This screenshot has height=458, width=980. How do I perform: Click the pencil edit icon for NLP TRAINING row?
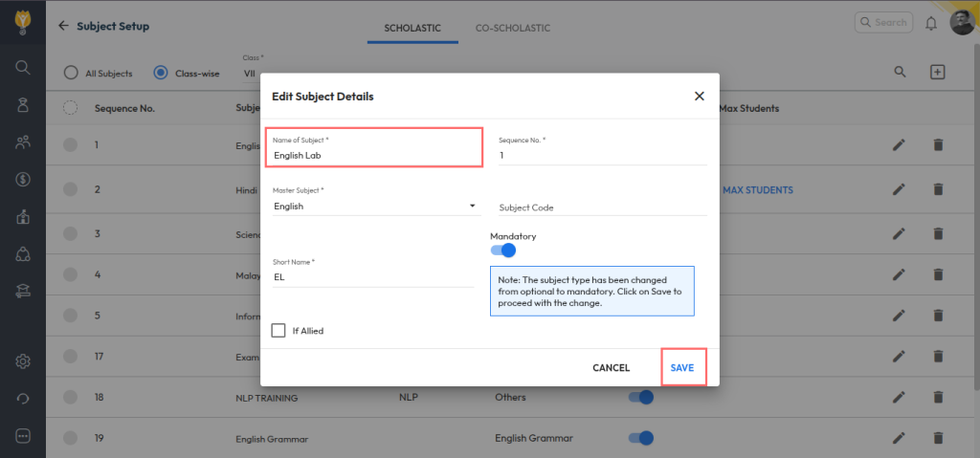click(x=899, y=397)
